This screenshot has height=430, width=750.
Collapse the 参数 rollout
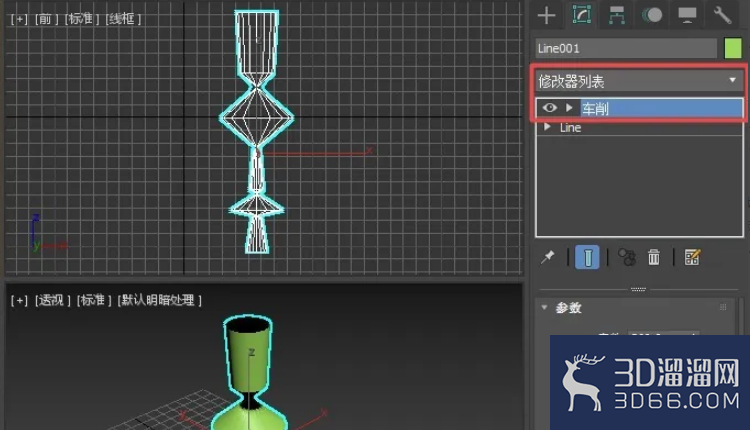coord(544,307)
